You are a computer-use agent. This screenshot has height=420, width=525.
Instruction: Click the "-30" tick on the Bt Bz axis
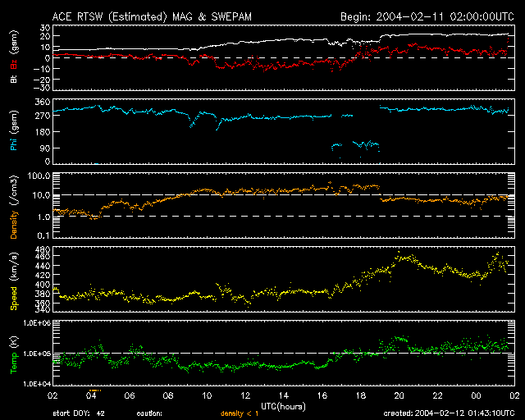coord(42,88)
